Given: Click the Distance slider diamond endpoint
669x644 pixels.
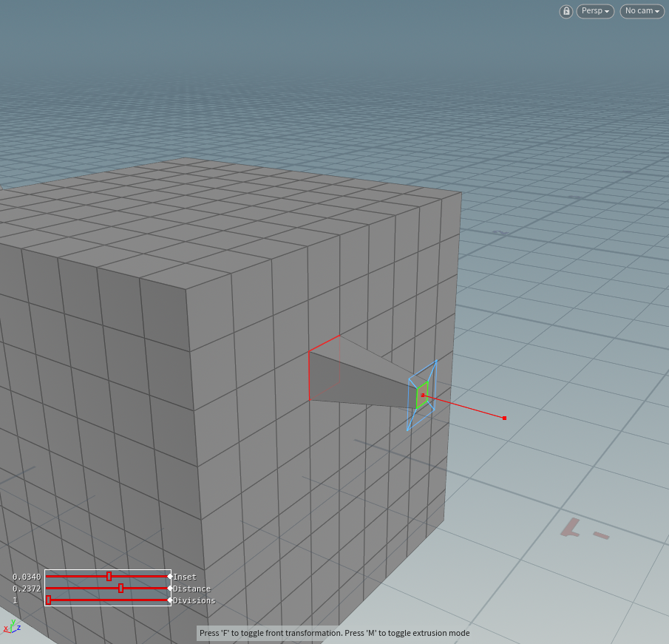Looking at the screenshot, I should [171, 589].
